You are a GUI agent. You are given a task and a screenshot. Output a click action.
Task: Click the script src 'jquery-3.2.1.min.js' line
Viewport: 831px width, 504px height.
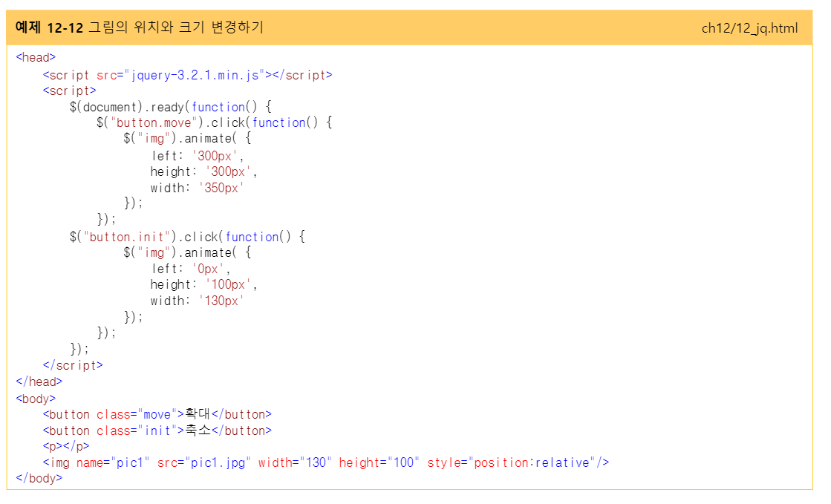188,75
